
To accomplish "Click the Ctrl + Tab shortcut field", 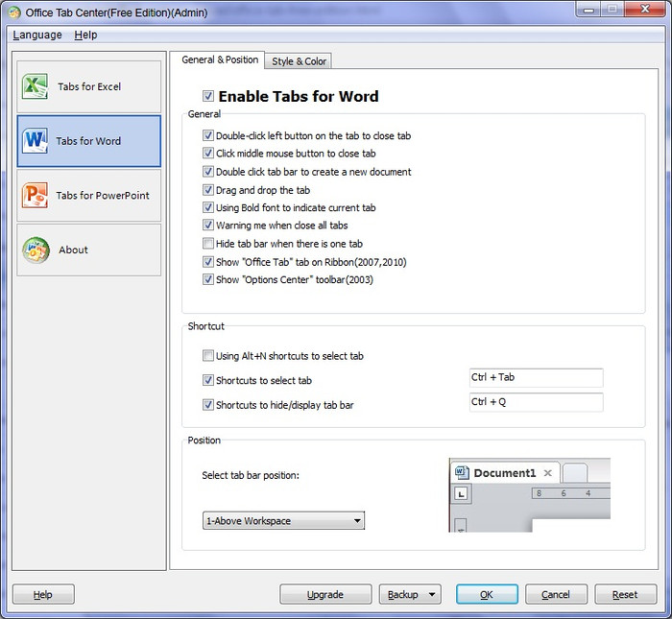I will coord(536,377).
